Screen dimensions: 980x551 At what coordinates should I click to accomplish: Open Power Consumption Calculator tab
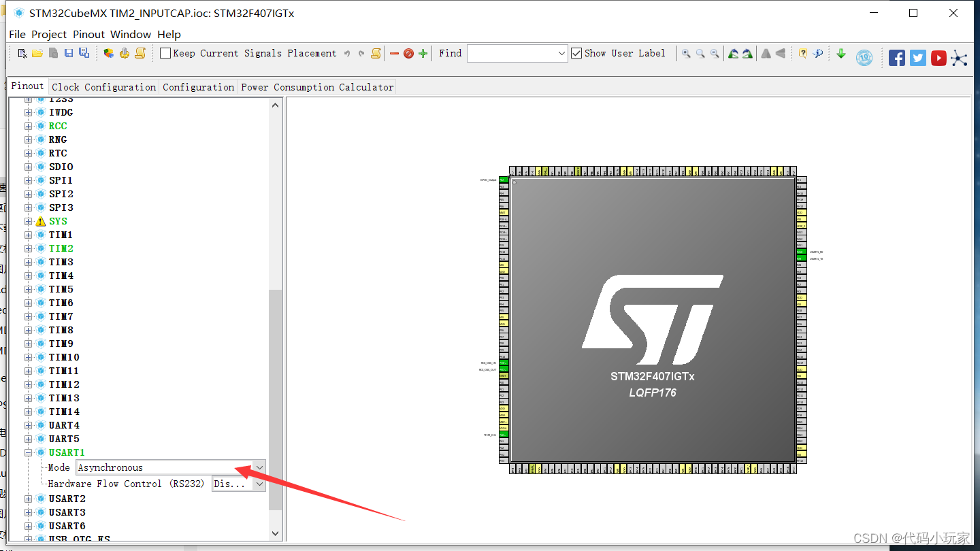[317, 87]
